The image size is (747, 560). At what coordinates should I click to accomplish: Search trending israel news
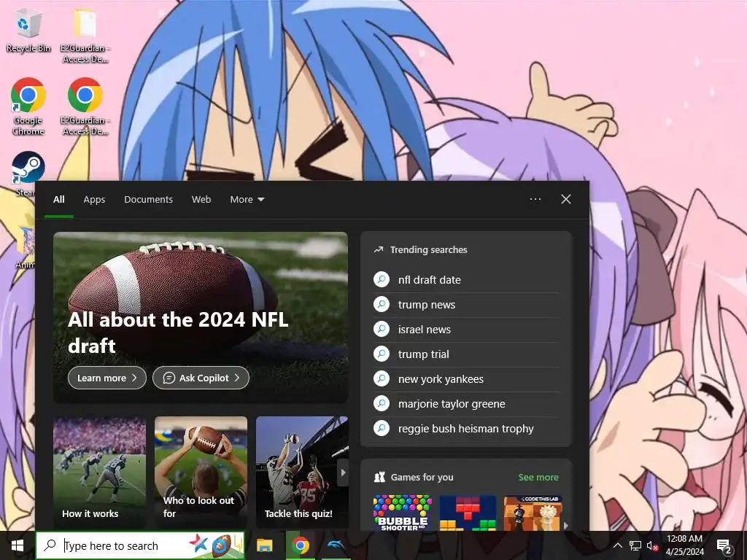[424, 330]
